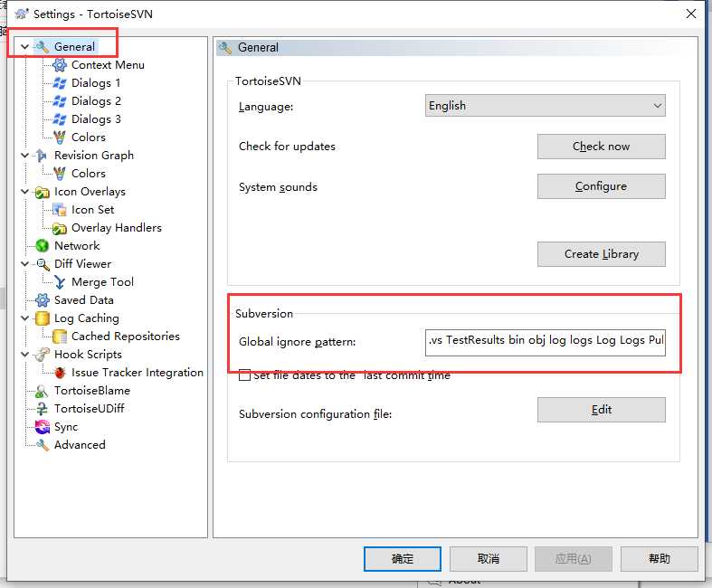Collapse the General tree node
Image resolution: width=712 pixels, height=588 pixels.
tap(25, 47)
